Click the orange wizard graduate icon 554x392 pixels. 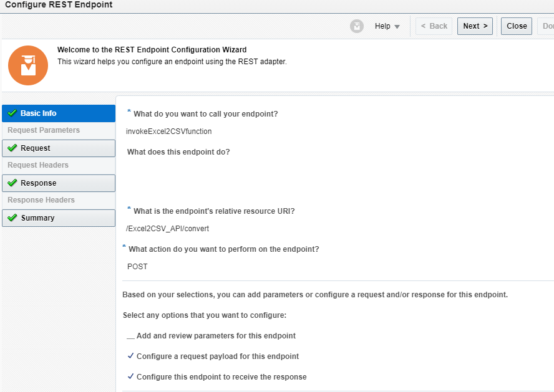point(28,65)
